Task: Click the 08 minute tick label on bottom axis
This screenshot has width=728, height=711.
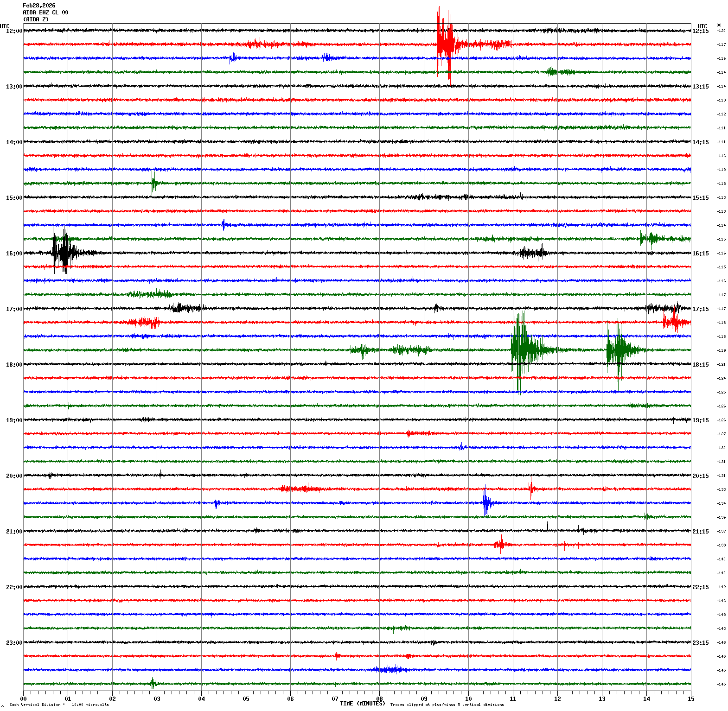Action: pos(379,699)
